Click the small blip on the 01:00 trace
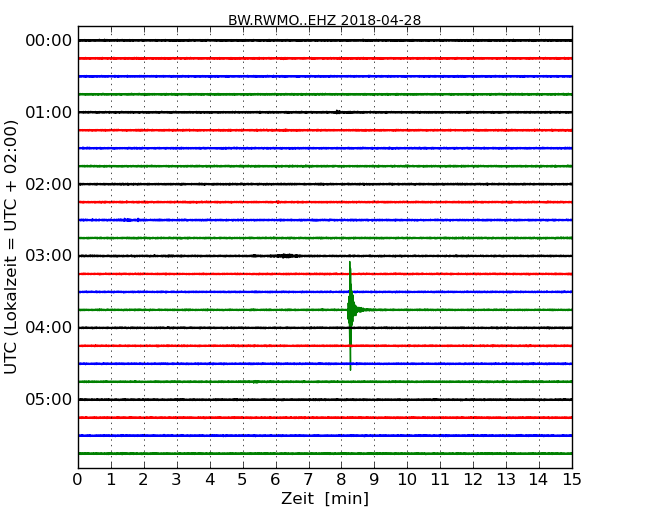Image resolution: width=650 pixels, height=520 pixels. click(337, 112)
